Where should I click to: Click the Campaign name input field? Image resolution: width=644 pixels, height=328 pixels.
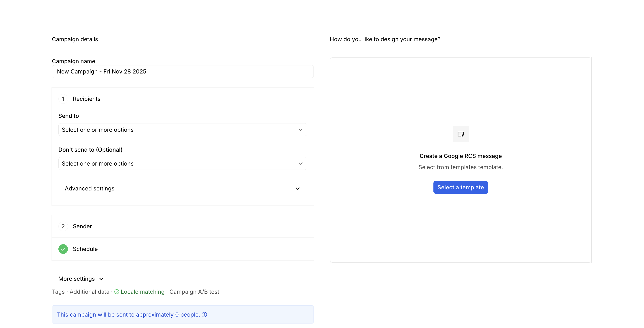coord(183,72)
